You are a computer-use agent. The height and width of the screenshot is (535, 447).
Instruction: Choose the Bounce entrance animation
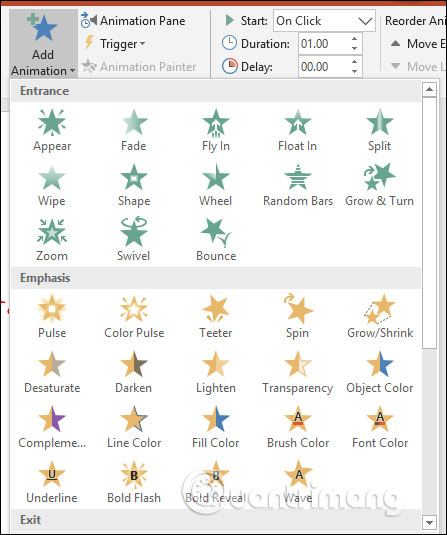[216, 240]
